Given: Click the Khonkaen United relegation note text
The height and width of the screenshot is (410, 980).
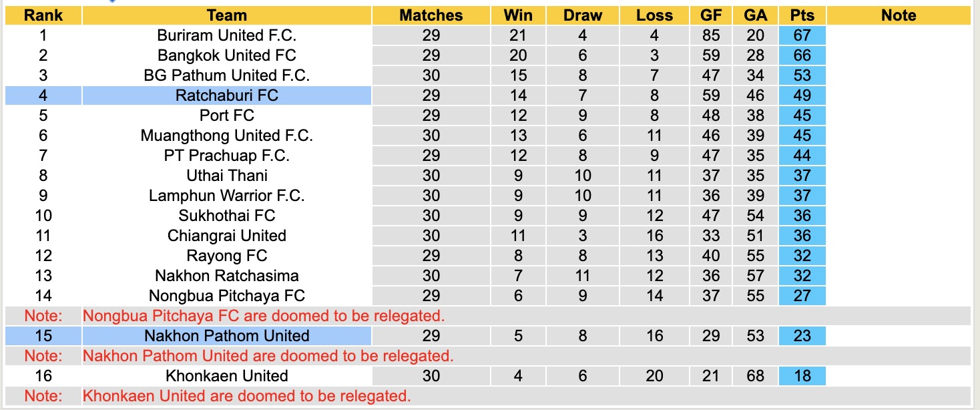Looking at the screenshot, I should click(x=246, y=396).
